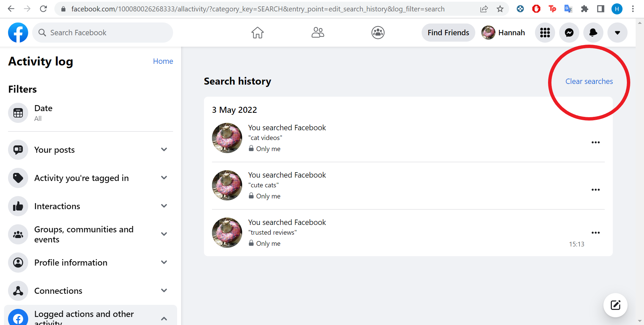The height and width of the screenshot is (325, 644).
Task: Open the Menu grid icon
Action: pyautogui.click(x=545, y=33)
